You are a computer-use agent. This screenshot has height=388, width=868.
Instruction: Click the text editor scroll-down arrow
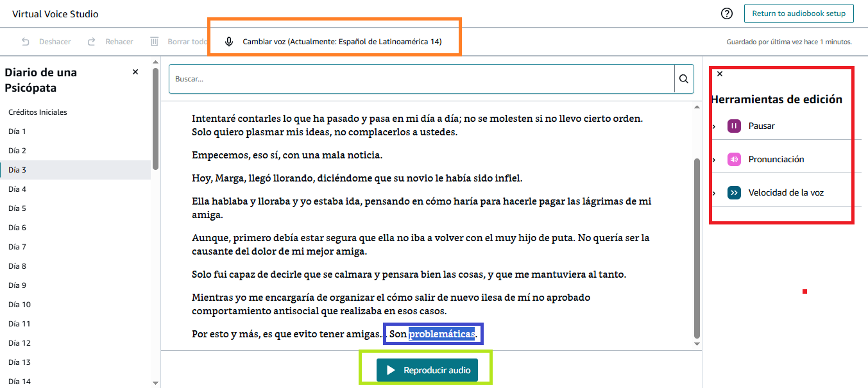[x=697, y=344]
